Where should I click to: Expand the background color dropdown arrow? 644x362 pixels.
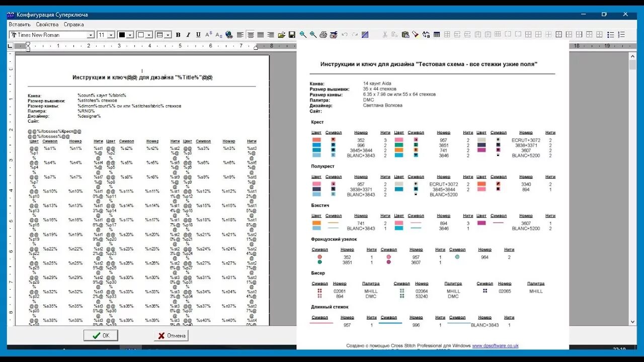(149, 35)
